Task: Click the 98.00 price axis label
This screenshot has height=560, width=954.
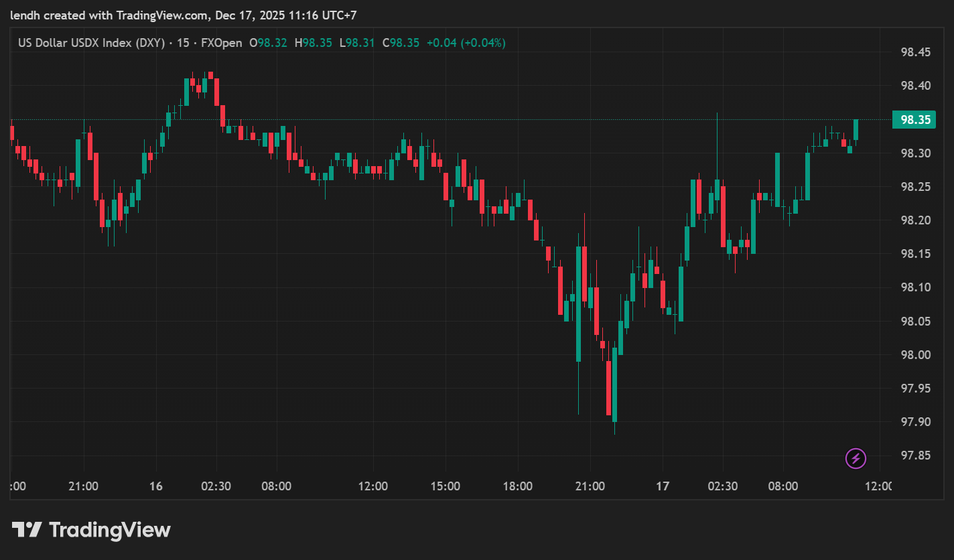Action: (915, 354)
